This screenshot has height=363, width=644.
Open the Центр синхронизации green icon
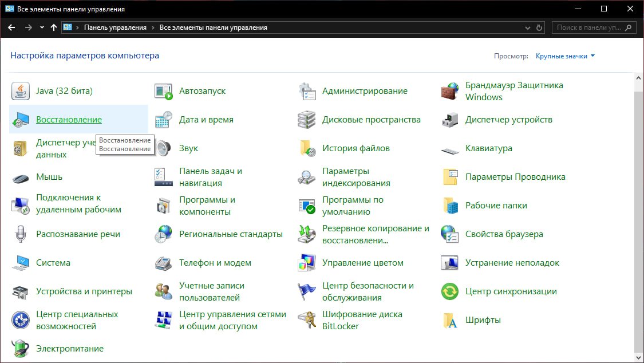pos(450,291)
